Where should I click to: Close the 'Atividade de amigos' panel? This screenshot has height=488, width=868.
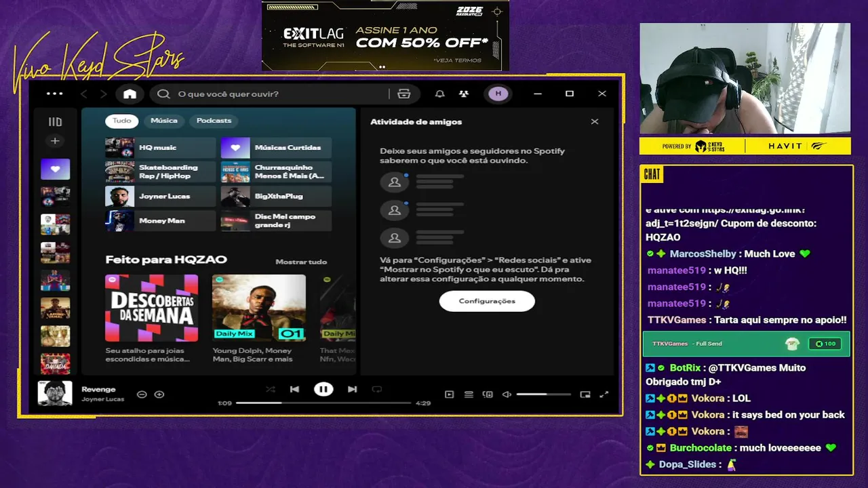[x=595, y=122]
